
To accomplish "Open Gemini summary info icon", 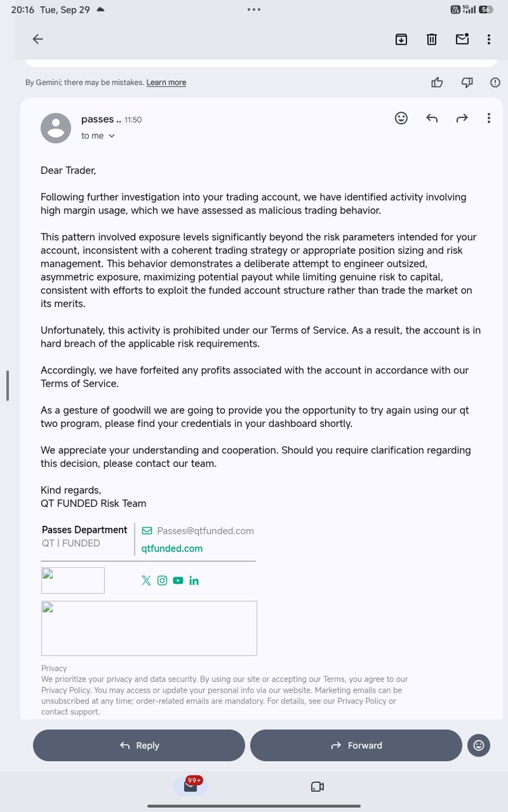I will [495, 82].
